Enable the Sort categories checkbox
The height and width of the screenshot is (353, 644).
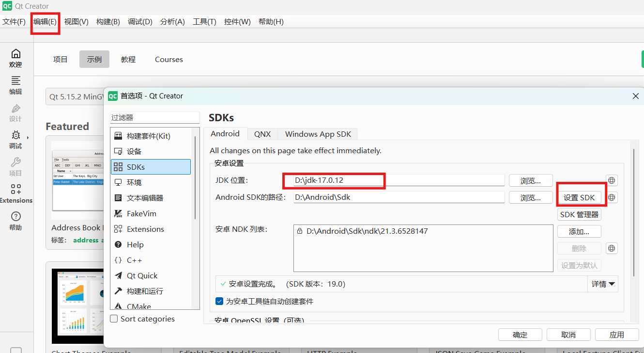pos(114,319)
